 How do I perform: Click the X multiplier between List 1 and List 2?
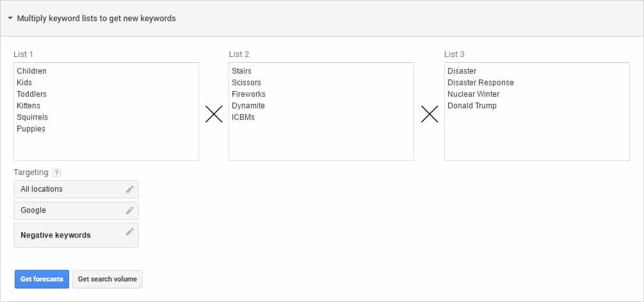coord(214,114)
